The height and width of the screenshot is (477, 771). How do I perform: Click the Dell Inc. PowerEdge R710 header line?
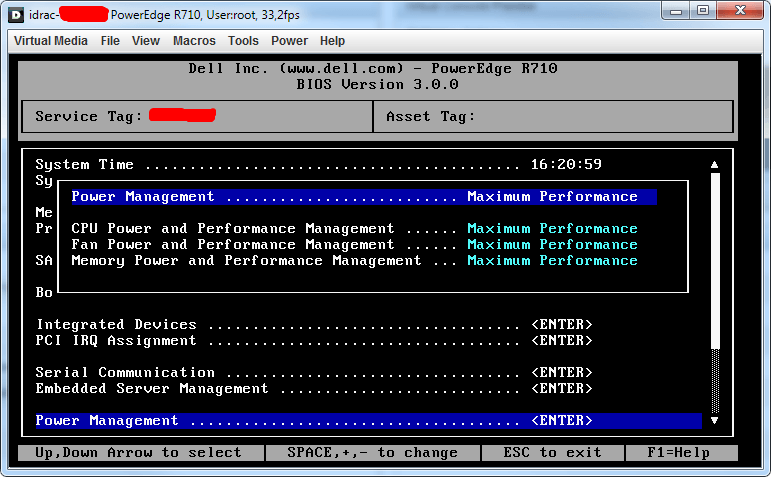[x=373, y=68]
